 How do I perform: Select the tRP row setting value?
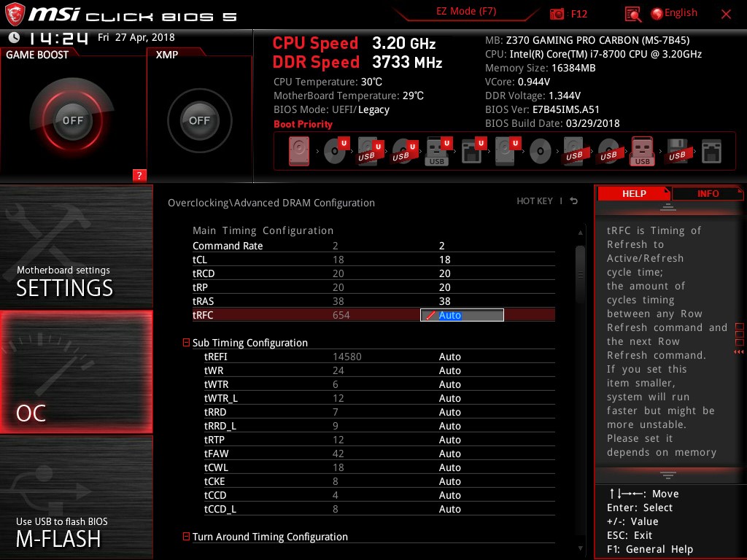click(x=444, y=287)
